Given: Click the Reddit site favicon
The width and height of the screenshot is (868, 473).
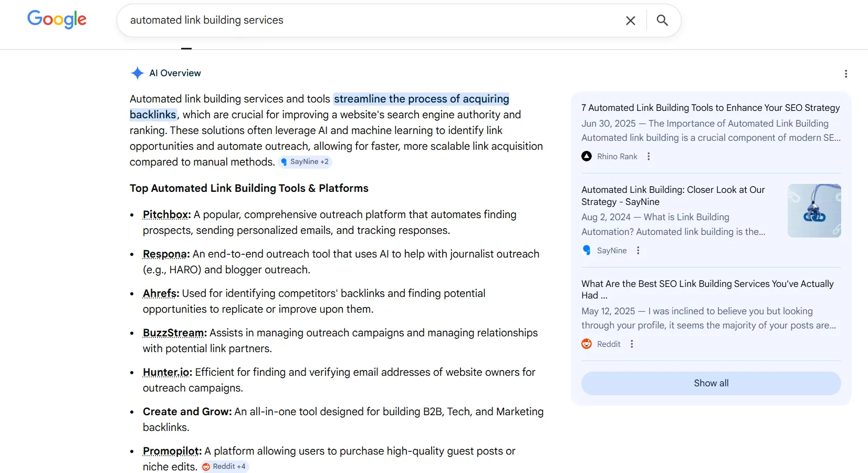Looking at the screenshot, I should tap(587, 344).
